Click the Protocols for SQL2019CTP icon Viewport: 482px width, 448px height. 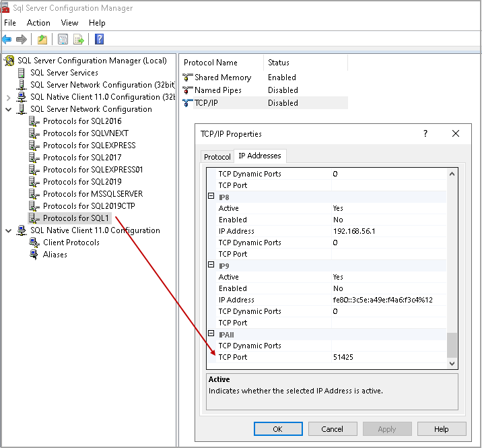(34, 206)
